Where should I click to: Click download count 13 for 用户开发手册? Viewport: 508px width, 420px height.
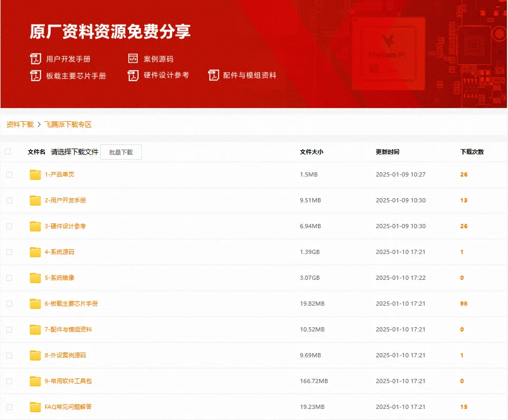[464, 200]
